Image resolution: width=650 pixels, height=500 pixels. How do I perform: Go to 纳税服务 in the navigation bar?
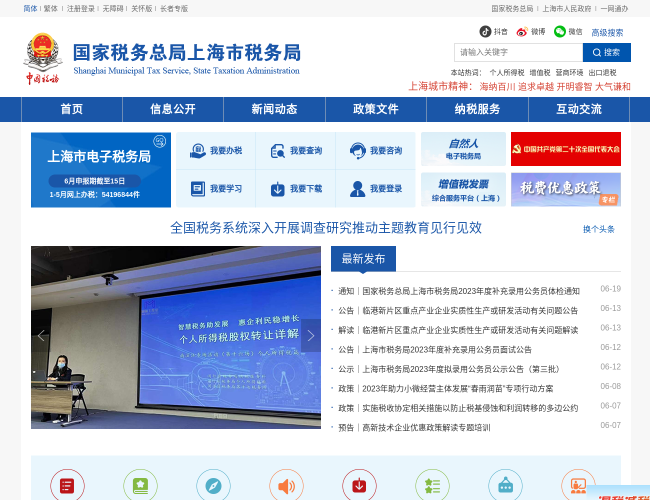[x=477, y=109]
